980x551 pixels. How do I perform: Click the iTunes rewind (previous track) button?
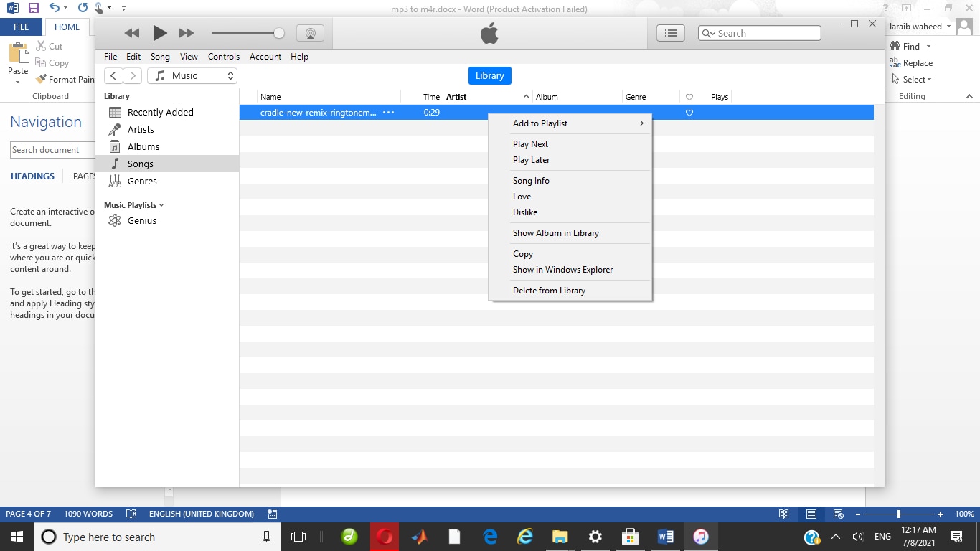pos(132,33)
